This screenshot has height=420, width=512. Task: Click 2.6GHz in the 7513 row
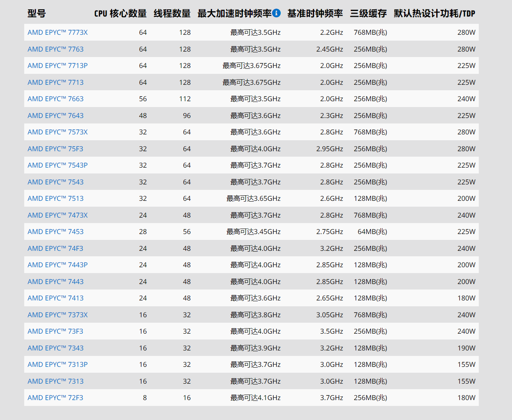click(x=332, y=198)
